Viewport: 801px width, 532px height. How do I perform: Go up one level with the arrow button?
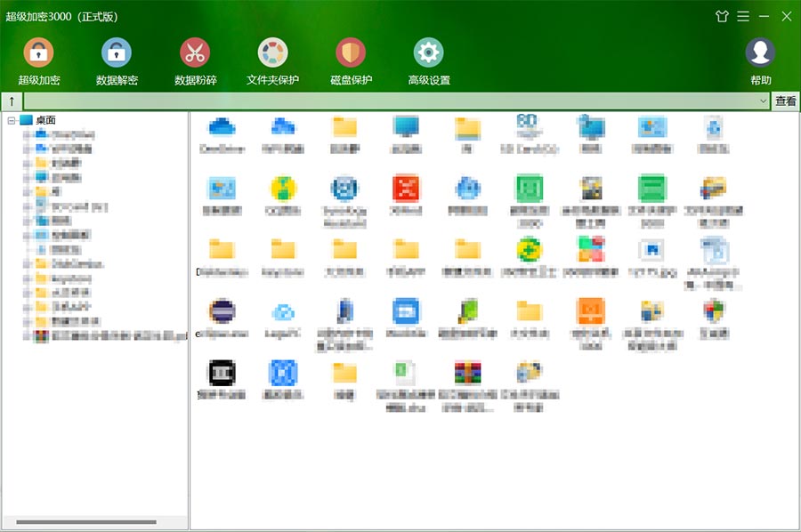point(12,101)
